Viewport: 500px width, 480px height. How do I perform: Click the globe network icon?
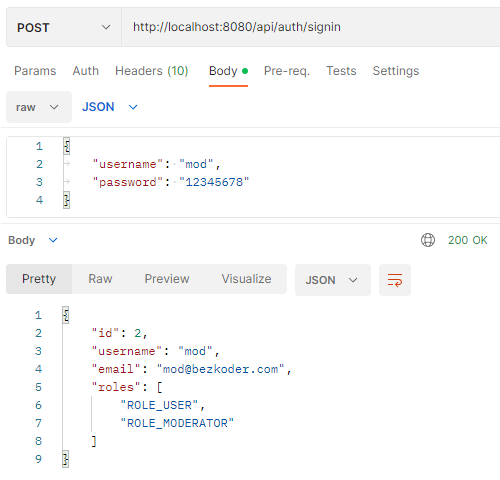pos(428,240)
